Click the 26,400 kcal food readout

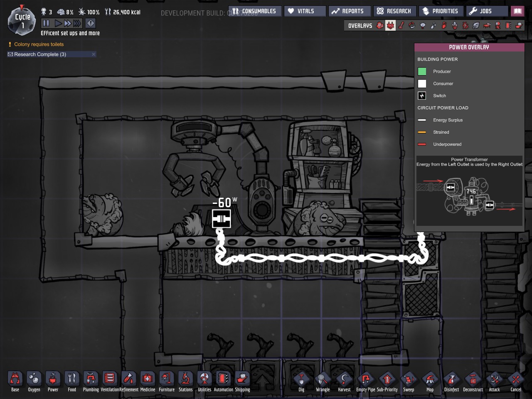123,12
